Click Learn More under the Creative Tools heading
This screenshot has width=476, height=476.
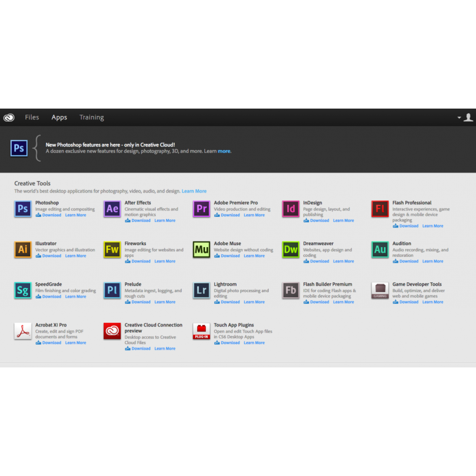tap(194, 191)
